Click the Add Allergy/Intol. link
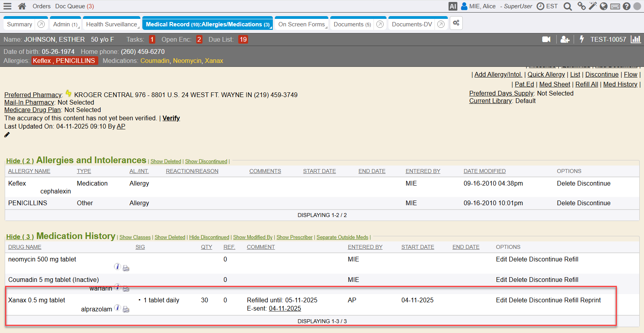 (x=498, y=74)
